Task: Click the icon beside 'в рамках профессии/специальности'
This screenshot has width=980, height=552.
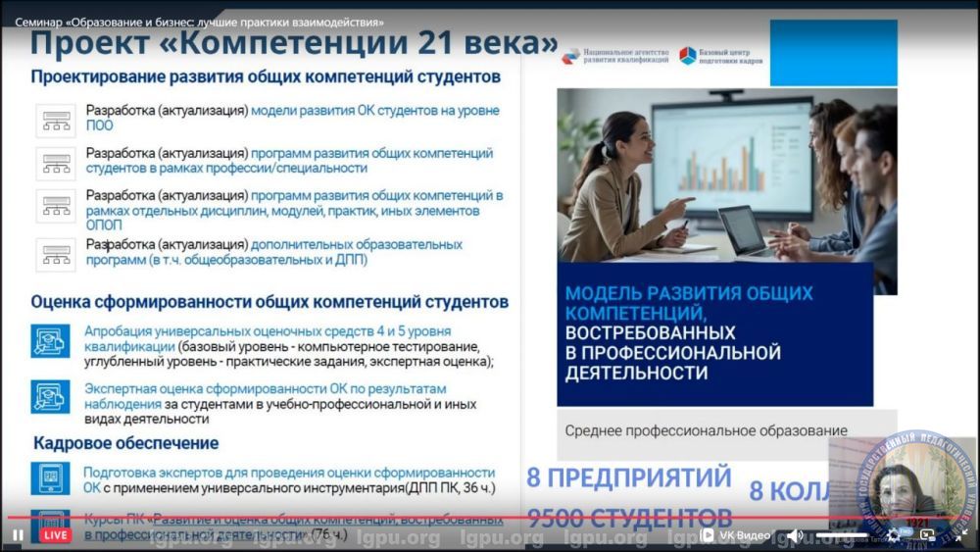Action: [55, 162]
